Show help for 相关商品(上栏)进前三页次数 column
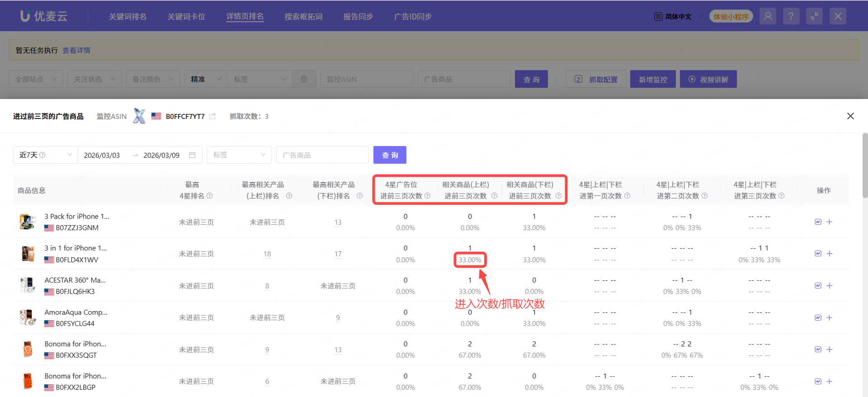The image size is (868, 397). 494,196
